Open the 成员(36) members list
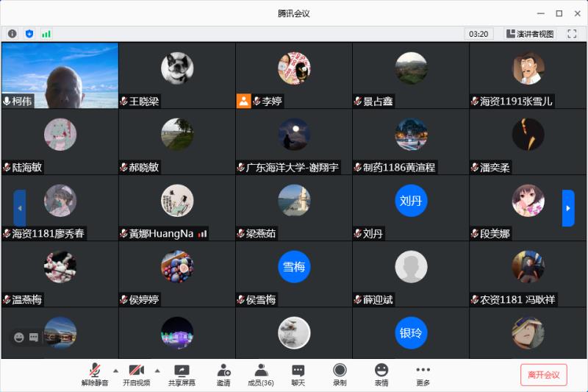Viewport: 588px width, 392px height. coord(261,375)
